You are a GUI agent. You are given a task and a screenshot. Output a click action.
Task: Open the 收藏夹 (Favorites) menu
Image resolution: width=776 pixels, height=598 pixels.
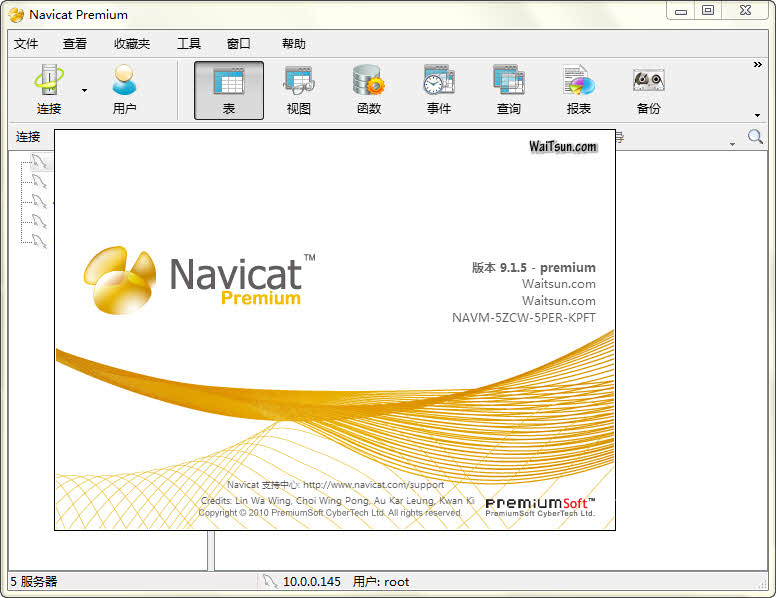coord(132,44)
